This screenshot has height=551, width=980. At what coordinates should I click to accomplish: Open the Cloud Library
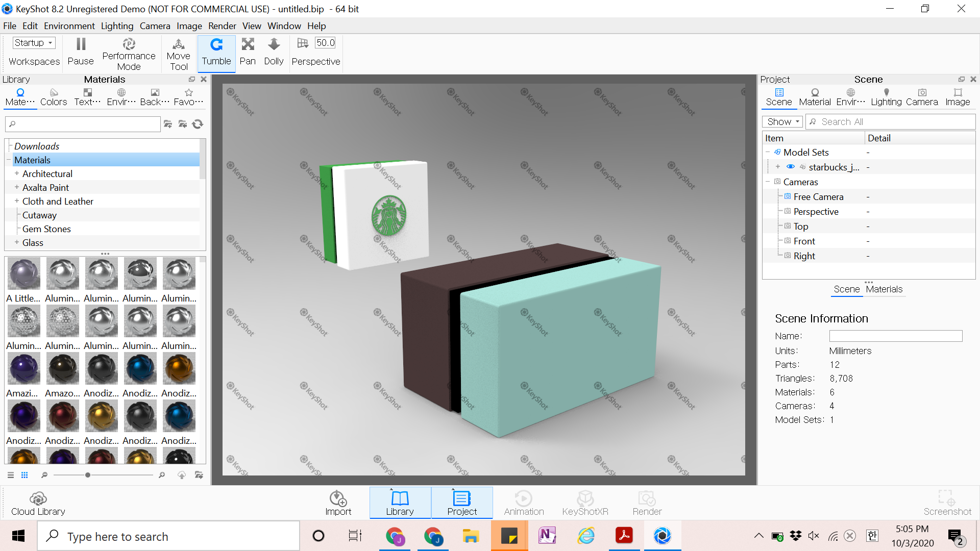click(38, 504)
